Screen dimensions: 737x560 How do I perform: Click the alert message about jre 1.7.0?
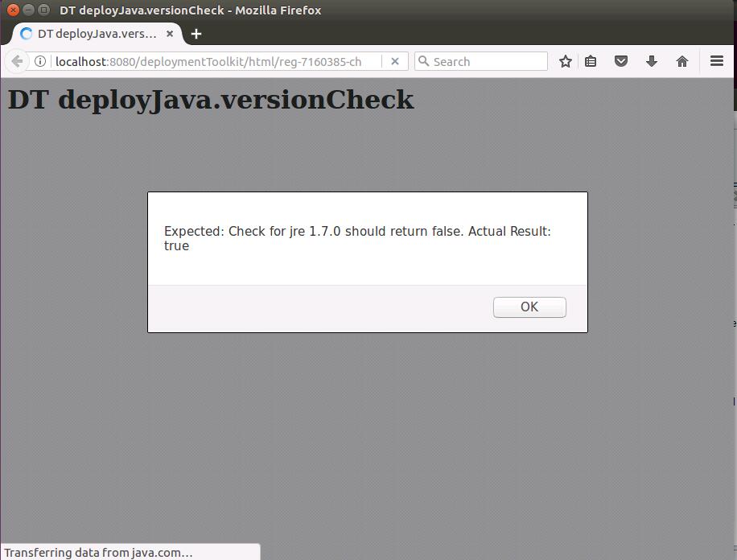(x=357, y=238)
